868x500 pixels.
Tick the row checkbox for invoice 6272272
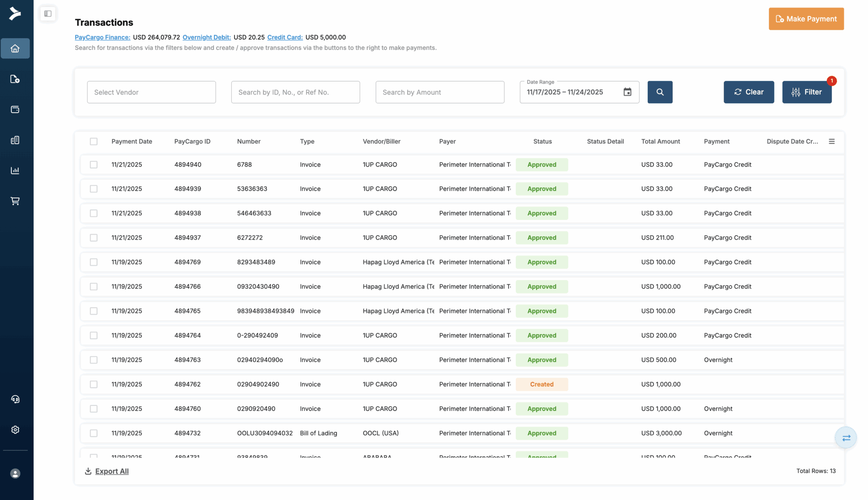pyautogui.click(x=94, y=238)
